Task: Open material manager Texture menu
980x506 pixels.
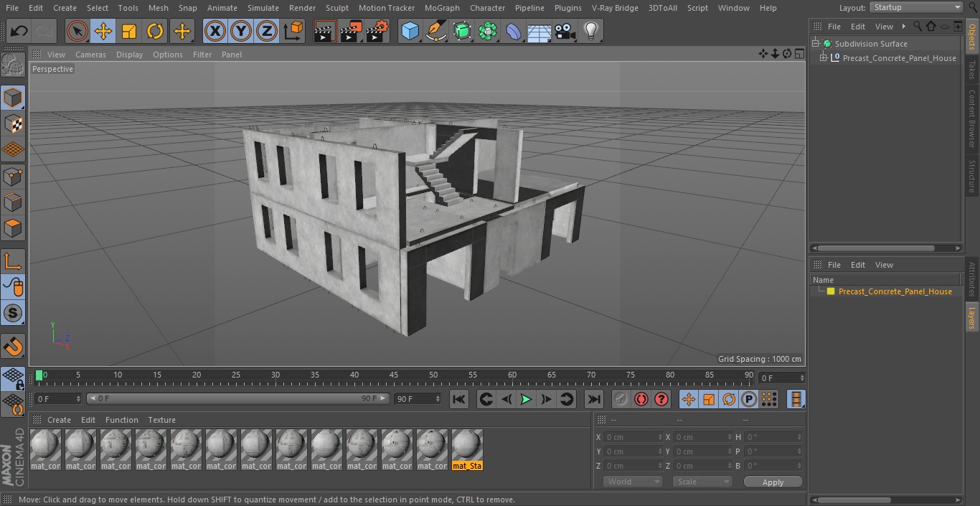Action: click(x=161, y=420)
